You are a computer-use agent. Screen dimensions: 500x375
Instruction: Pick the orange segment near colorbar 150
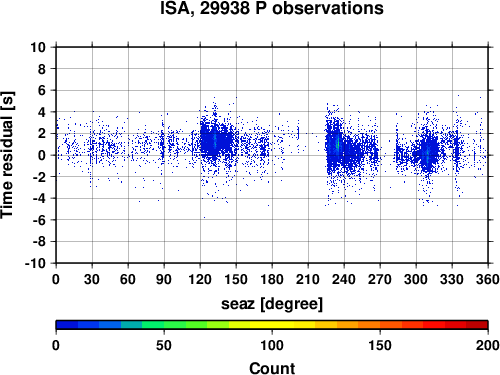click(380, 325)
